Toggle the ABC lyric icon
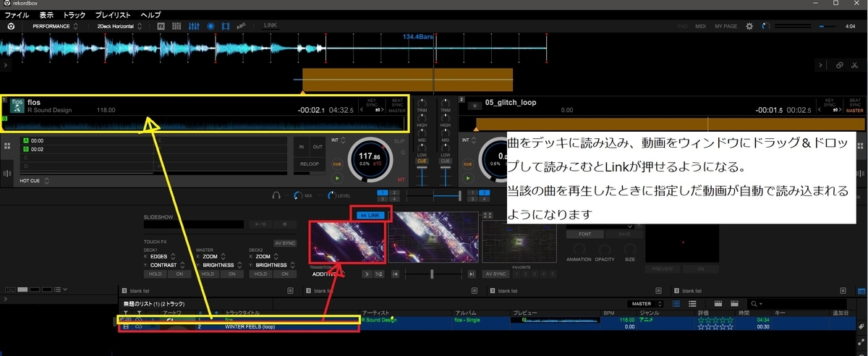 pos(242,26)
